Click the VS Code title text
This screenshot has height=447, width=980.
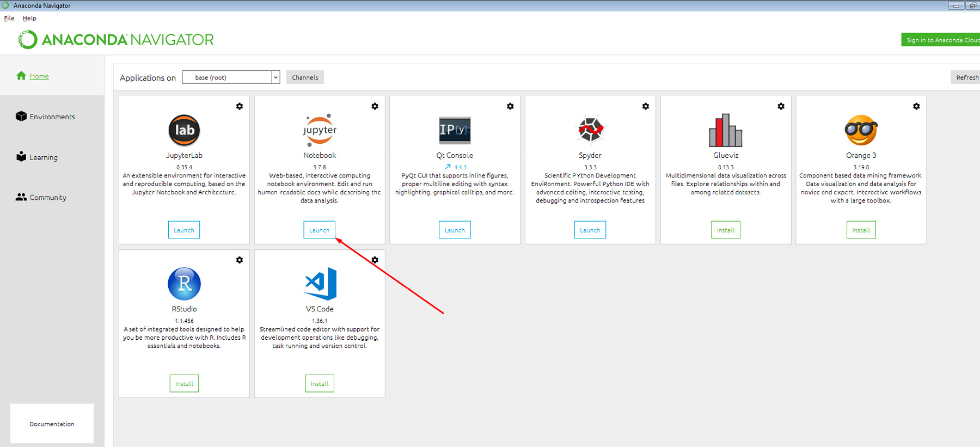(320, 309)
